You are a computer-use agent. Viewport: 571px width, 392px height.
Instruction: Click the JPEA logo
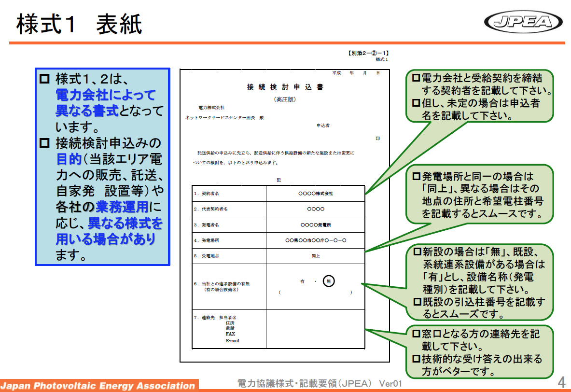click(523, 22)
